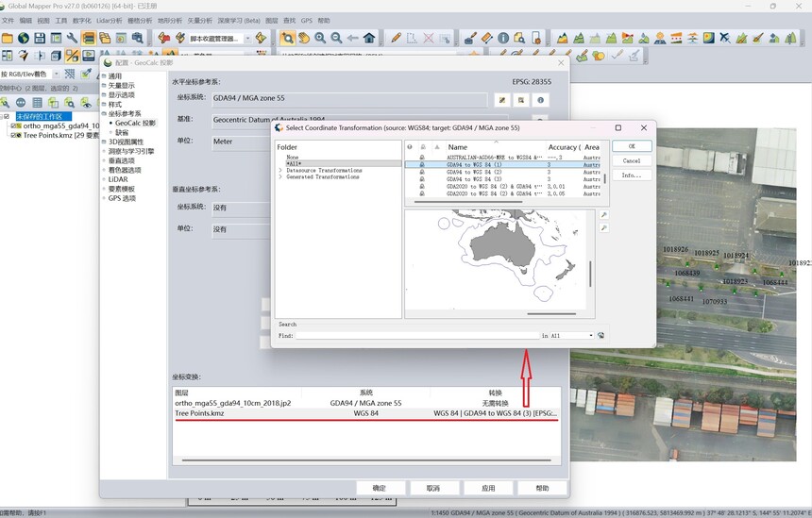Click the upper magnifier beside Australia map
Image resolution: width=812 pixels, height=518 pixels.
point(604,215)
